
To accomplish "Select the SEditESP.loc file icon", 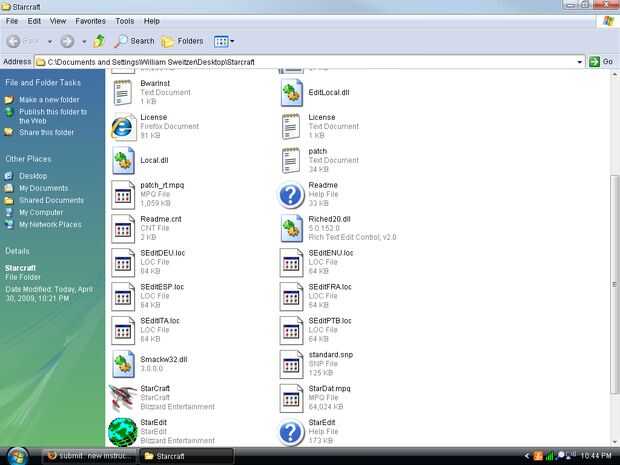I will 123,297.
